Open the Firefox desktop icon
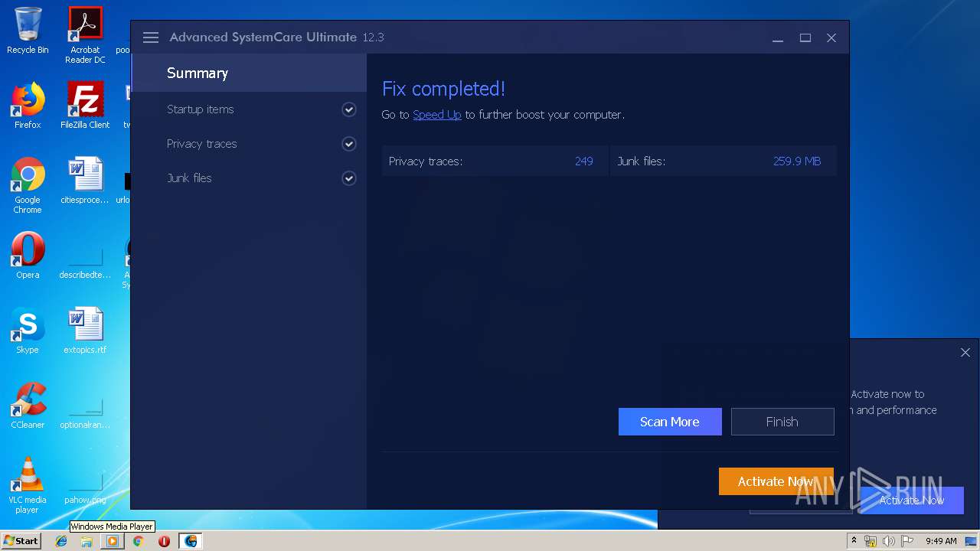The image size is (980, 551). click(x=28, y=106)
